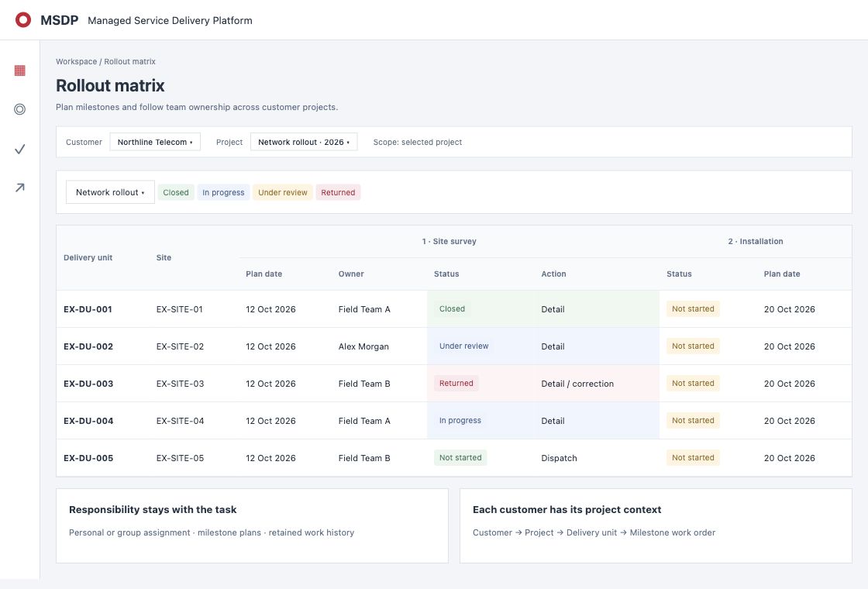Screen dimensions: 868x589
Task: Select the In progress legend chip
Action: (224, 192)
